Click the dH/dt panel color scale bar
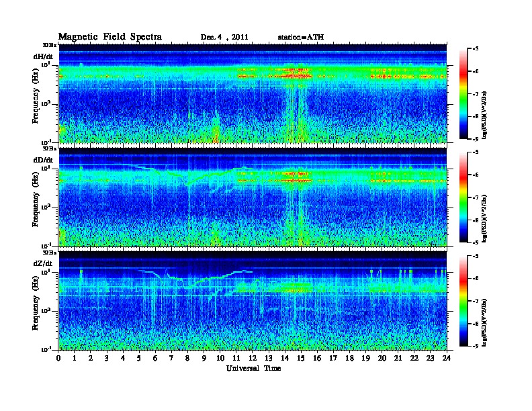The width and height of the screenshot is (532, 411). pos(463,93)
